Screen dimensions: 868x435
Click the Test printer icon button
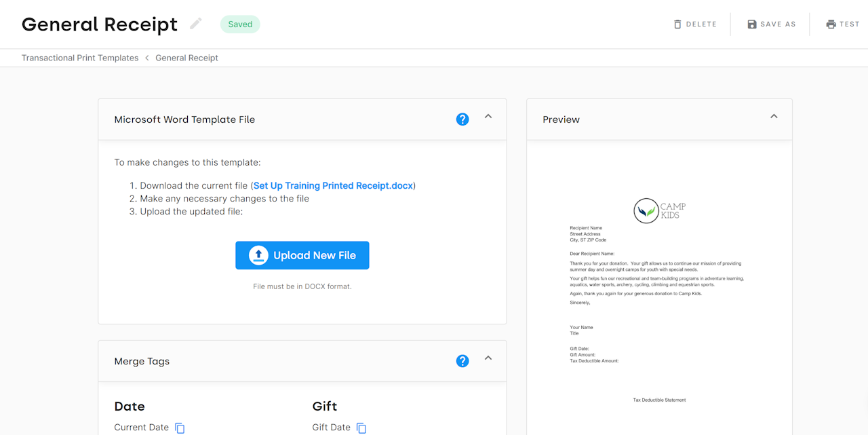[x=842, y=24]
